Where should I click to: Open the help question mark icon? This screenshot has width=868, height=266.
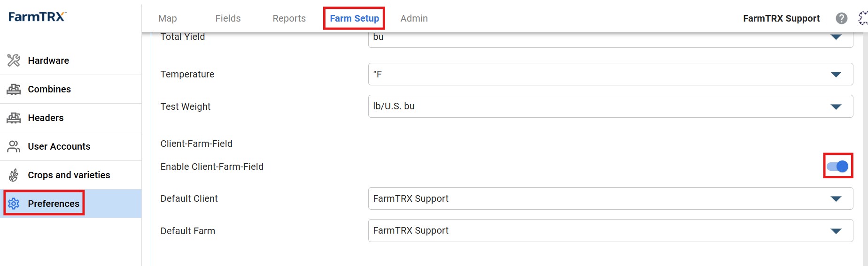coord(842,18)
